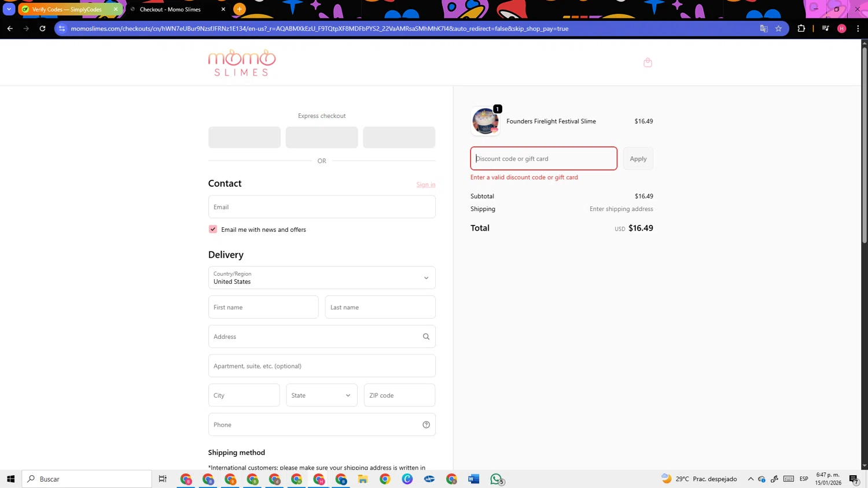This screenshot has height=488, width=868.
Task: Click the Founders Firelight Festival Slime product name
Action: pos(551,121)
